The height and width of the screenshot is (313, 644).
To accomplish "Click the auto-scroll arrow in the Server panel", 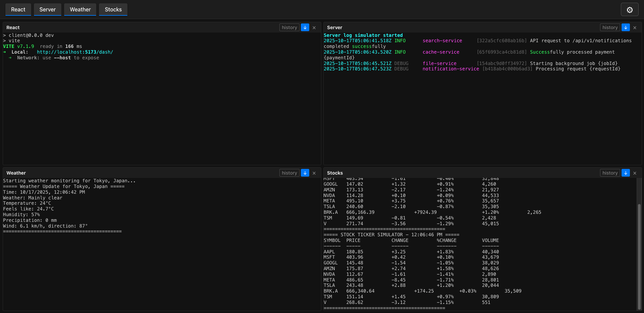I will [x=626, y=27].
